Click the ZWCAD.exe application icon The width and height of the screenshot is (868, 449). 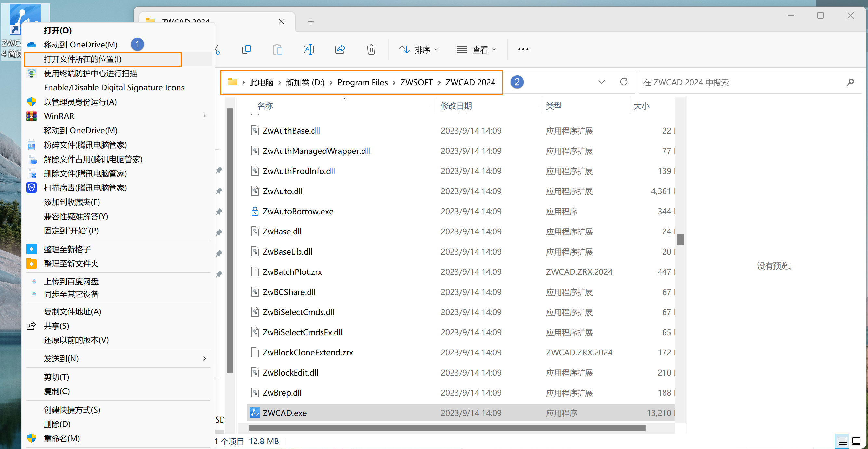pyautogui.click(x=255, y=413)
